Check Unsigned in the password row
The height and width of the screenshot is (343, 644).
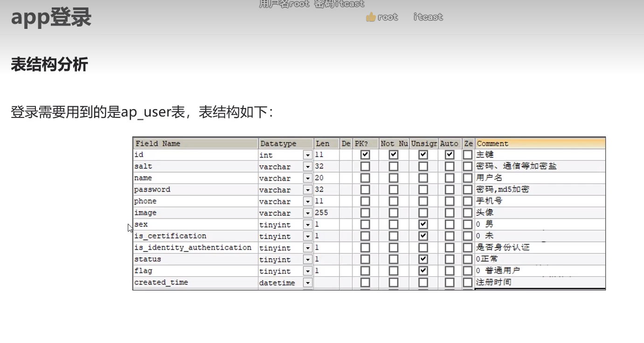point(423,190)
